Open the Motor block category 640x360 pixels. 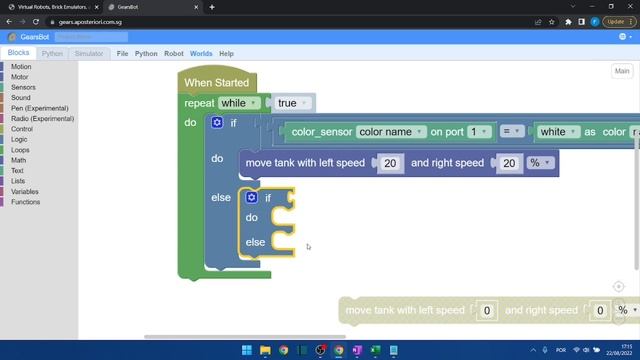[20, 77]
